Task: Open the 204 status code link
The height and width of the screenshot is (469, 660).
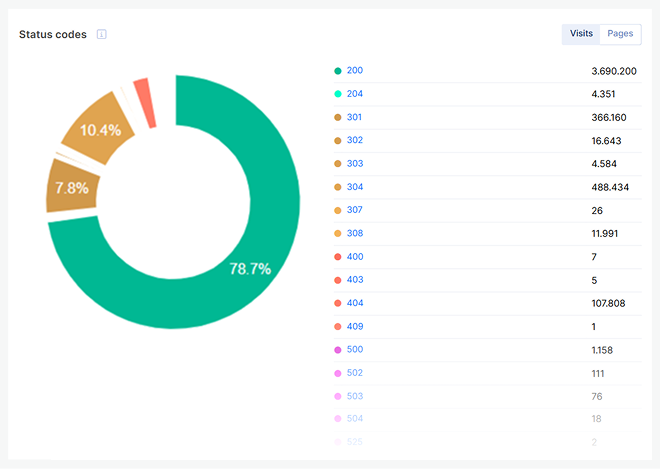Action: click(x=355, y=94)
